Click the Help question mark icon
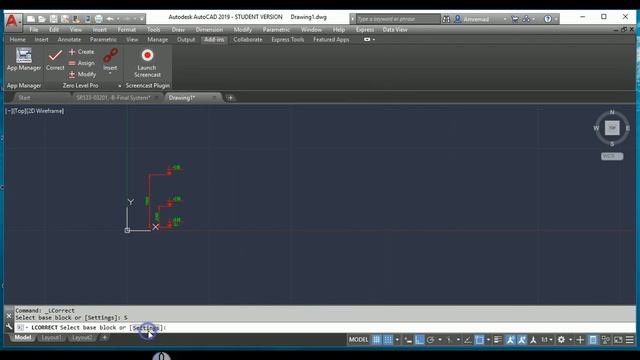 [x=548, y=19]
